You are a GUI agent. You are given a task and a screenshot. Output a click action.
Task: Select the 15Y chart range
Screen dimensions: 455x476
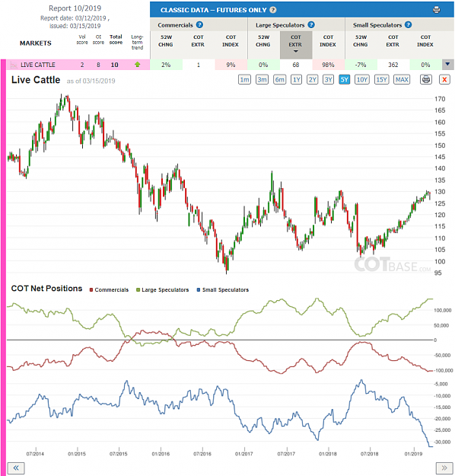(x=382, y=80)
